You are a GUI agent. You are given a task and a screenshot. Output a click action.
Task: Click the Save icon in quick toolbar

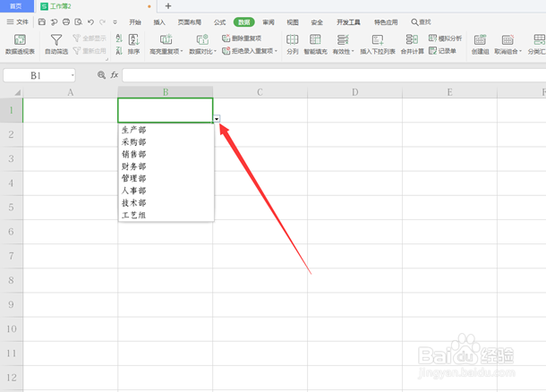(42, 22)
